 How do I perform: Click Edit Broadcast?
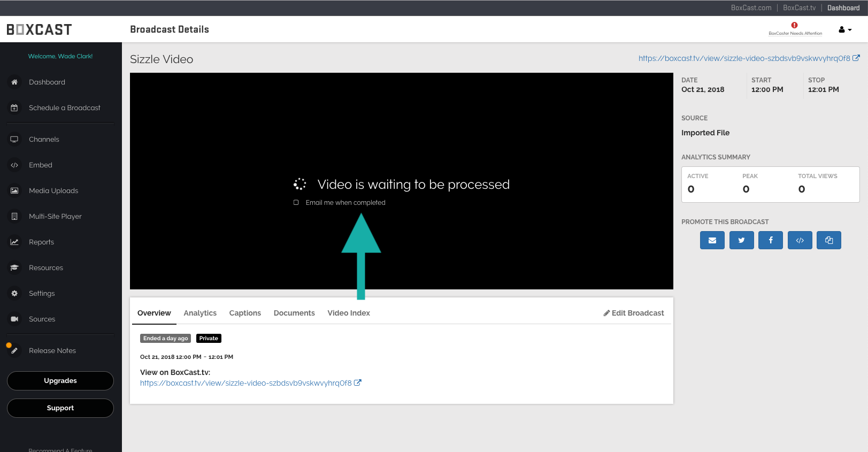(x=634, y=313)
